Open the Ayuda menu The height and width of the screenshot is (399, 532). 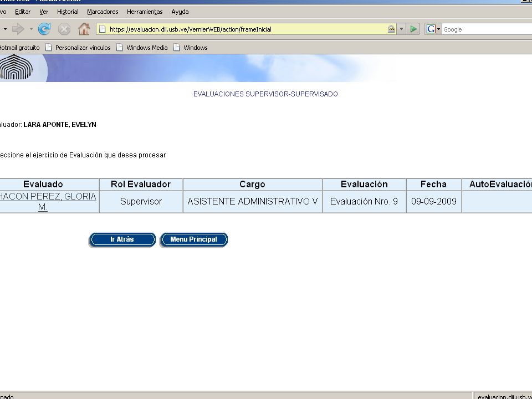tap(180, 12)
